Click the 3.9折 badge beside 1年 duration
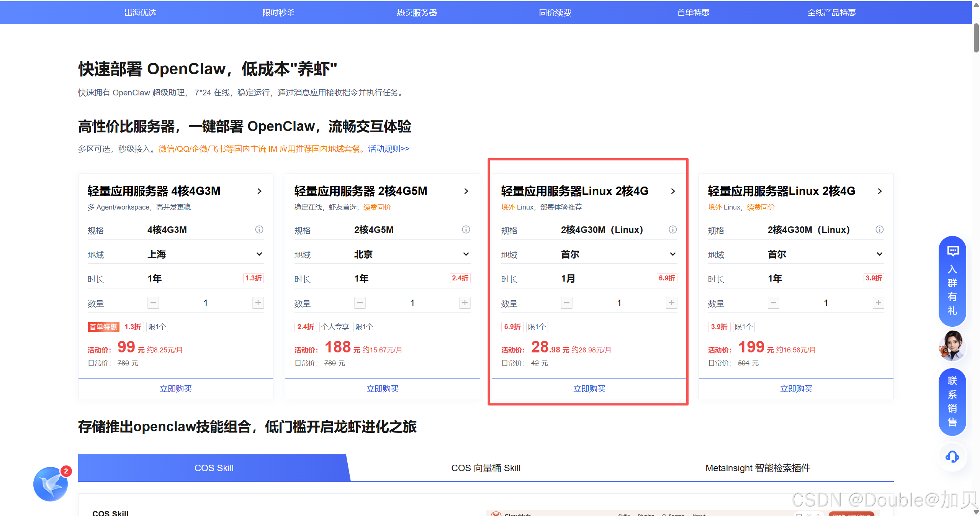This screenshot has height=516, width=980. (x=874, y=278)
